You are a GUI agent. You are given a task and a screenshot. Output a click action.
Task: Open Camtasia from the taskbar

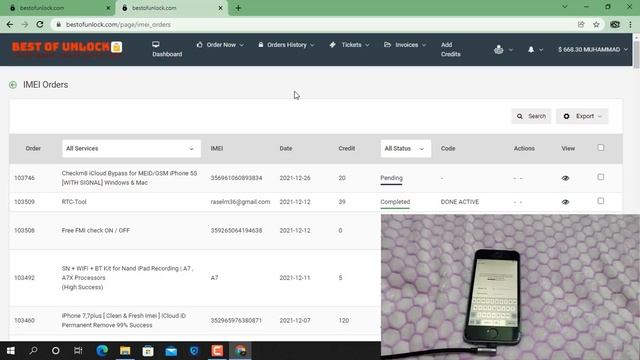pyautogui.click(x=217, y=351)
